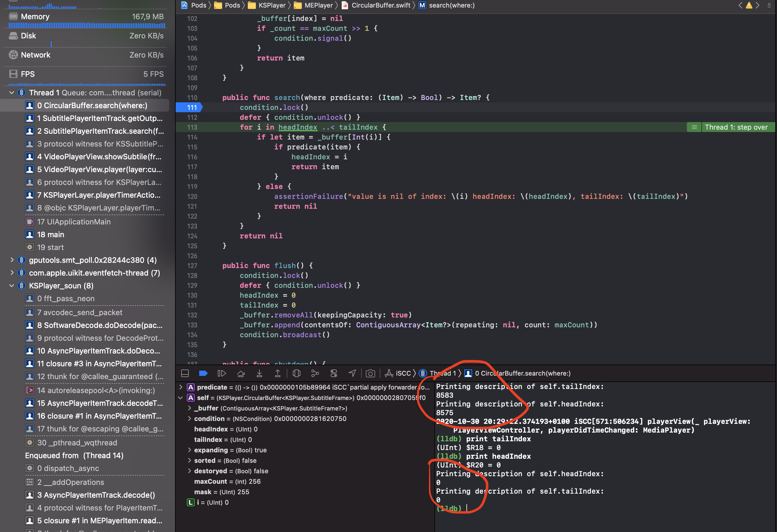777x532 pixels.
Task: Open the Debug Memory Graph tool
Action: 315,373
